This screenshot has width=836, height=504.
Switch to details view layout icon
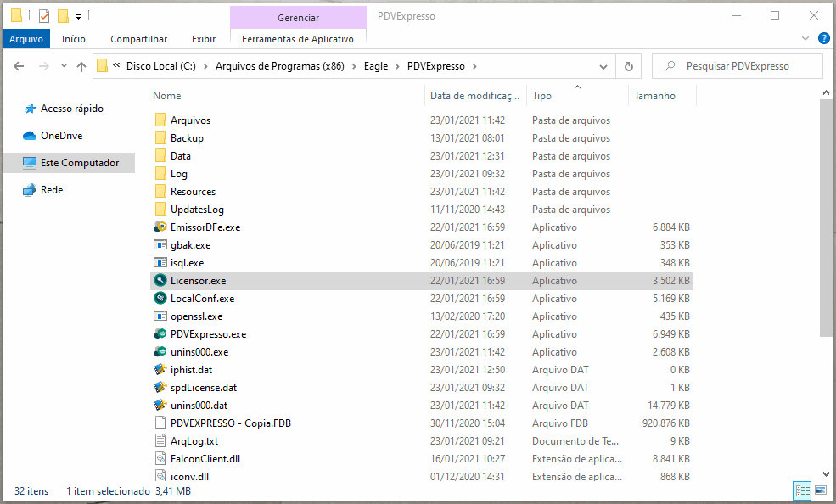tap(802, 490)
